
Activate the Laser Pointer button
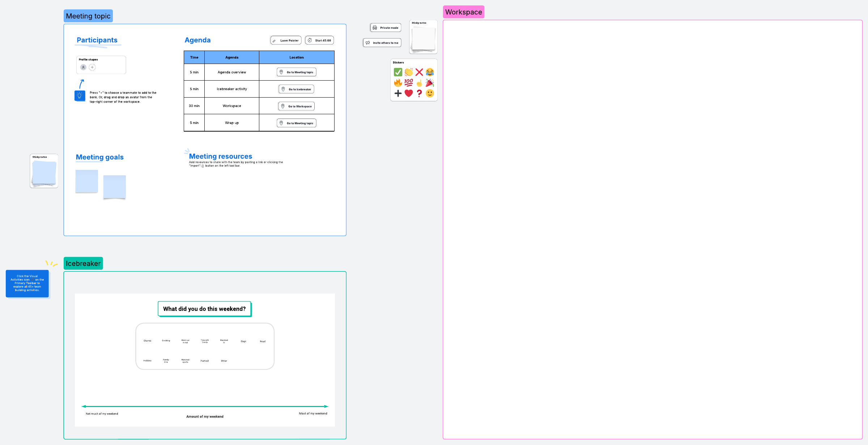coord(286,40)
